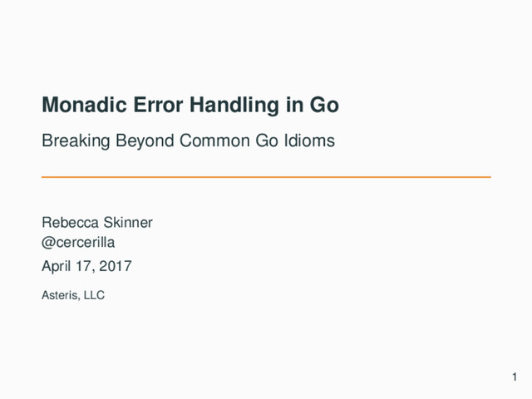Click the "@cercerilla" Twitter handle
This screenshot has width=532, height=399.
click(80, 242)
